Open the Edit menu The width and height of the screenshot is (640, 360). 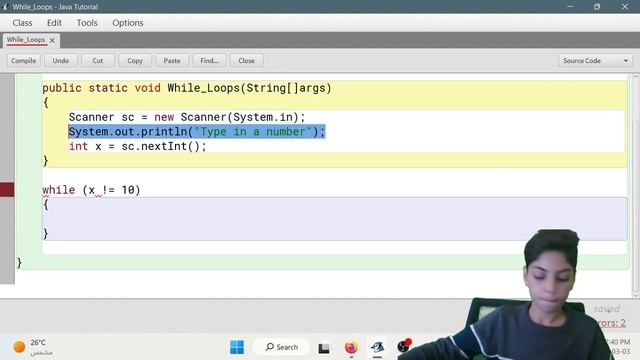(54, 23)
